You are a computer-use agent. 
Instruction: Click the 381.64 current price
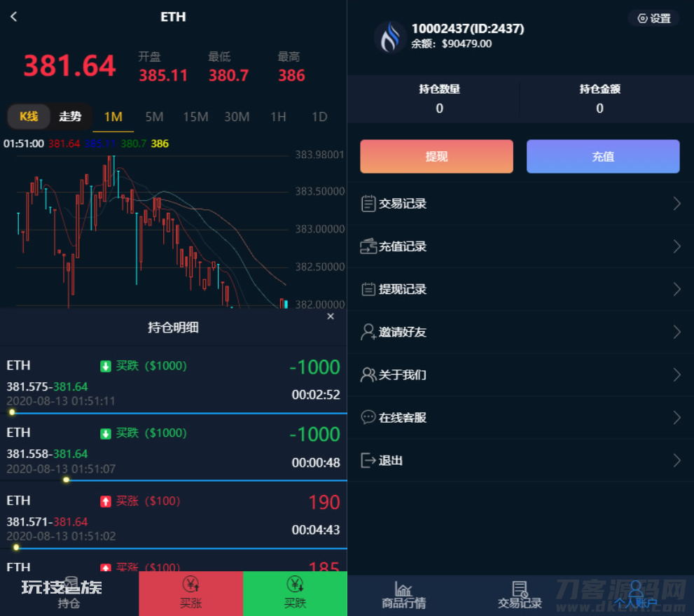pyautogui.click(x=69, y=66)
